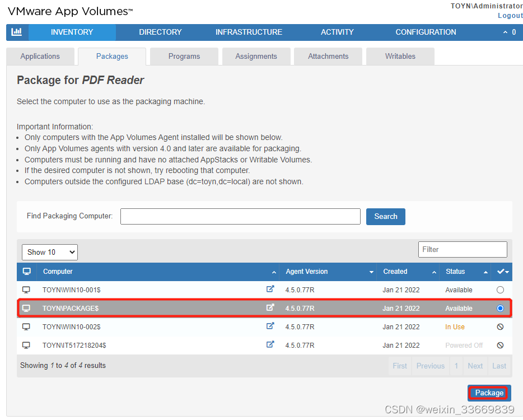Click Jan 21 2022 date in IT517218204$ row
The height and width of the screenshot is (420, 523).
(x=401, y=346)
